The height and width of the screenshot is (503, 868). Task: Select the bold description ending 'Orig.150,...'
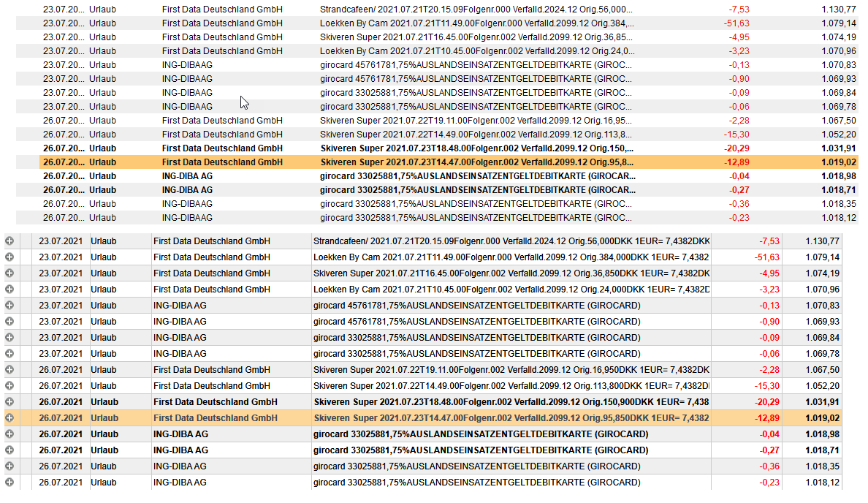coord(476,148)
